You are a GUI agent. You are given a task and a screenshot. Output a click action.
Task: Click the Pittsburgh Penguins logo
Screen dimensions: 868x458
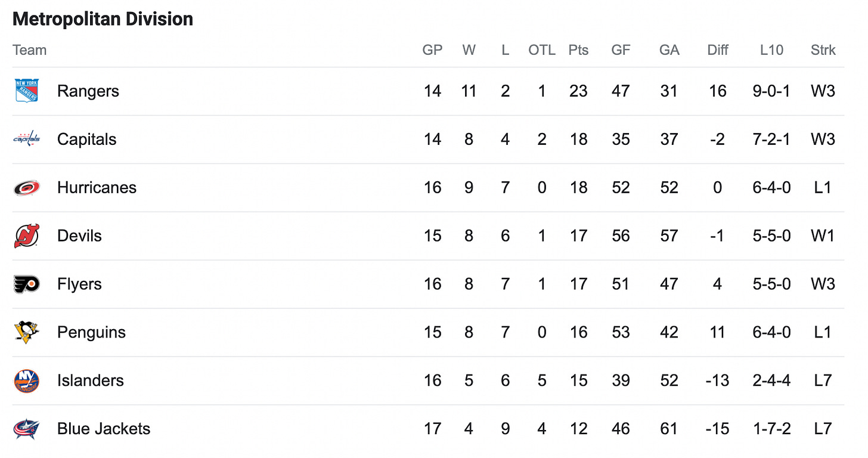(27, 332)
